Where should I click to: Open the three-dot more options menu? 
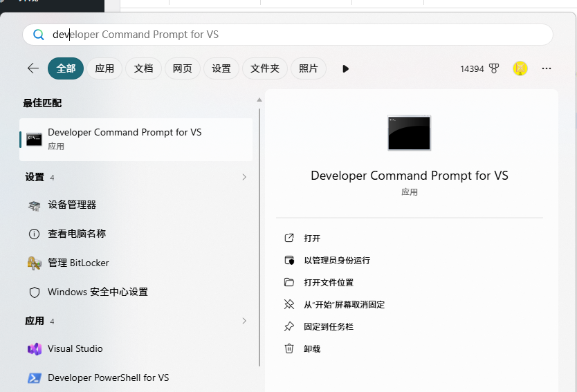click(547, 68)
